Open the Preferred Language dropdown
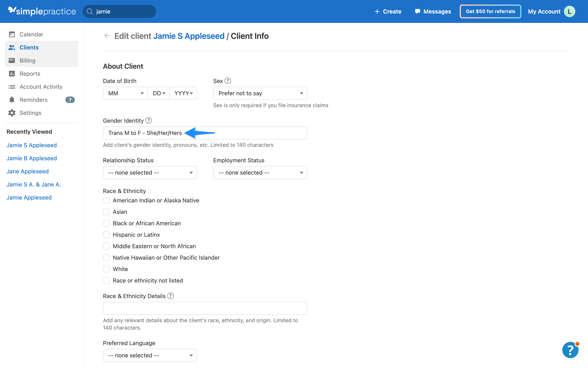 [x=150, y=355]
